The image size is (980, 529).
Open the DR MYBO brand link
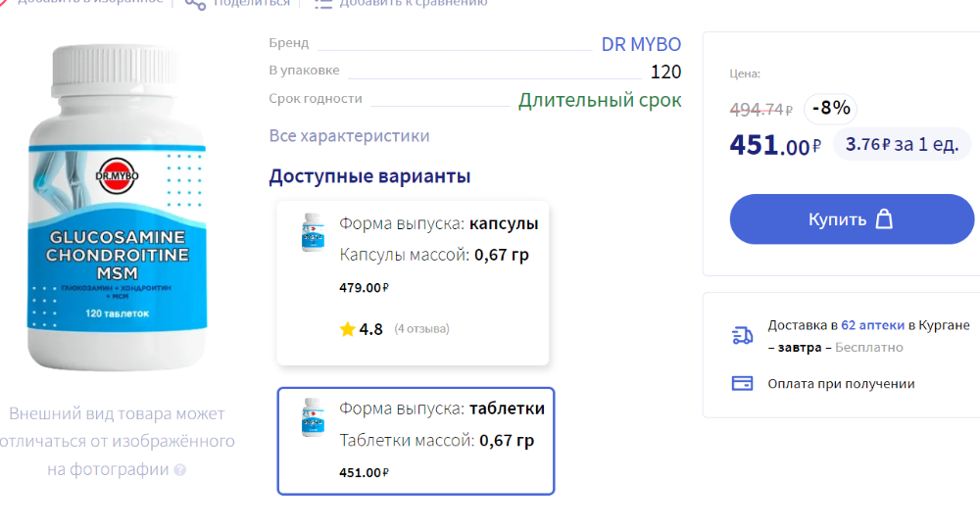point(641,44)
